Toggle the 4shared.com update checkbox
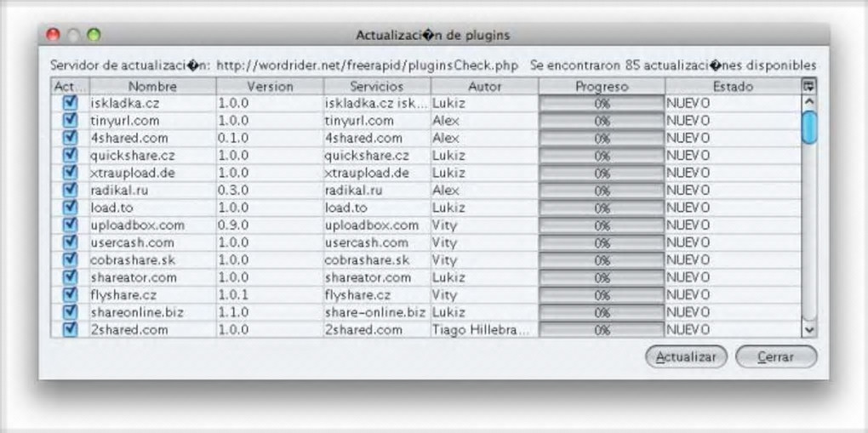The height and width of the screenshot is (433, 868). click(x=70, y=138)
